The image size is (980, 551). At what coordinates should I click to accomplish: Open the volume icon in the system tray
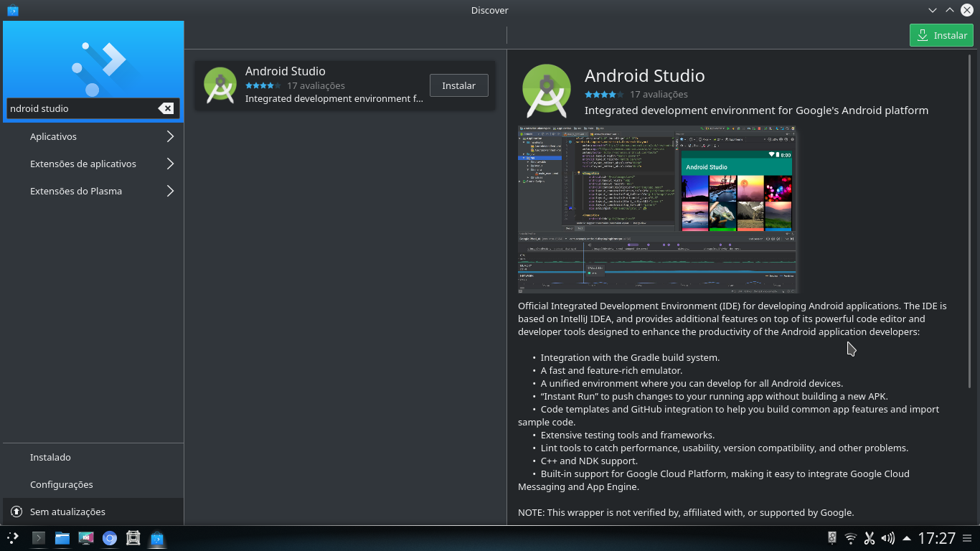point(887,537)
